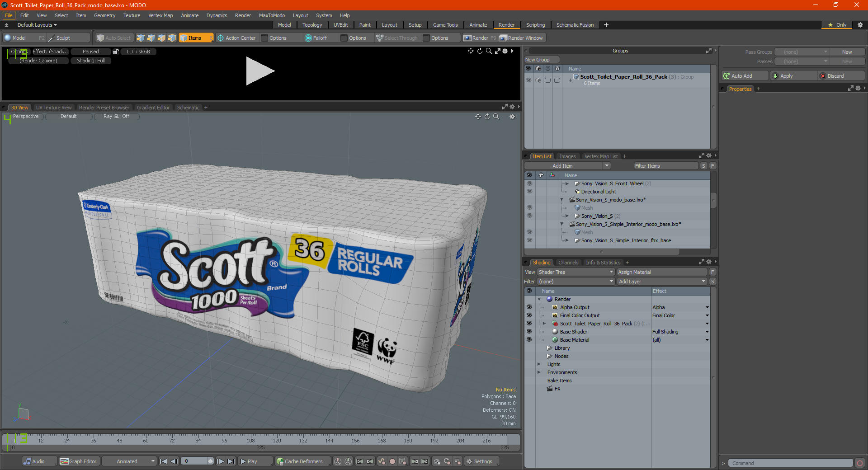Image resolution: width=868 pixels, height=470 pixels.
Task: Go to first frame
Action: (x=164, y=461)
